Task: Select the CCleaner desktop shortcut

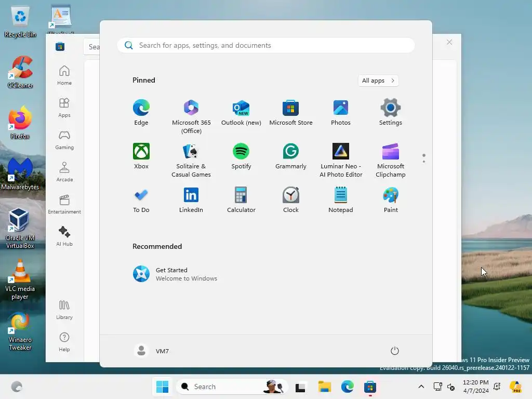Action: pyautogui.click(x=20, y=72)
